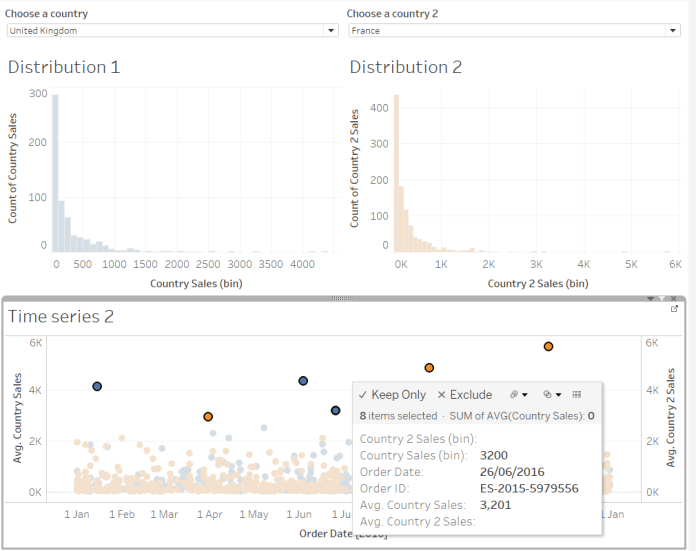Select the blue point above 1 Jan

[97, 386]
